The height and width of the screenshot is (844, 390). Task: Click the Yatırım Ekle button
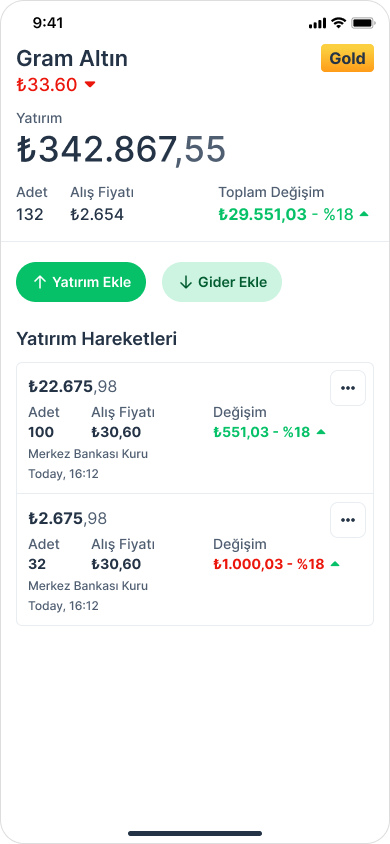(81, 282)
